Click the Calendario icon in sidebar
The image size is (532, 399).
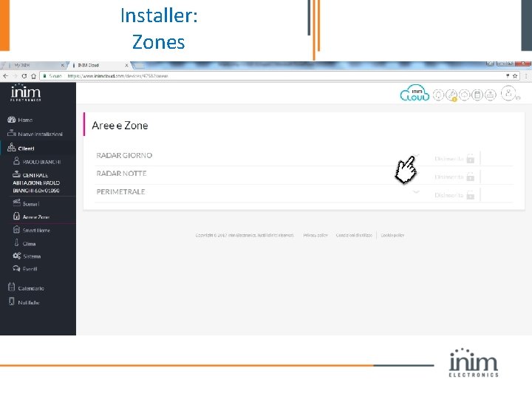(12, 287)
